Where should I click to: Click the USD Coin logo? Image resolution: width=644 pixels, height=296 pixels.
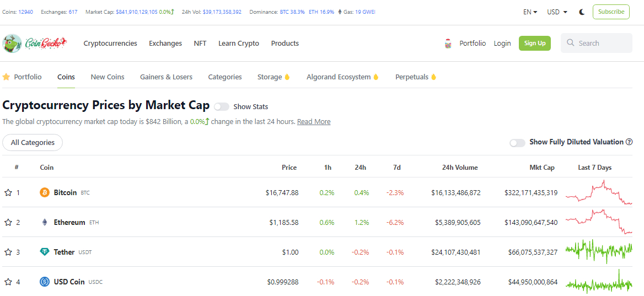click(44, 282)
